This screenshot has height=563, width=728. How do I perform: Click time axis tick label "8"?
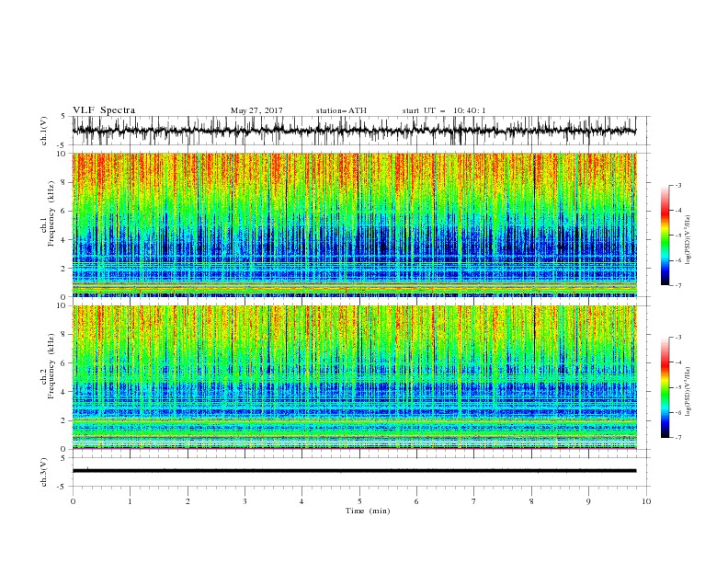click(x=531, y=501)
